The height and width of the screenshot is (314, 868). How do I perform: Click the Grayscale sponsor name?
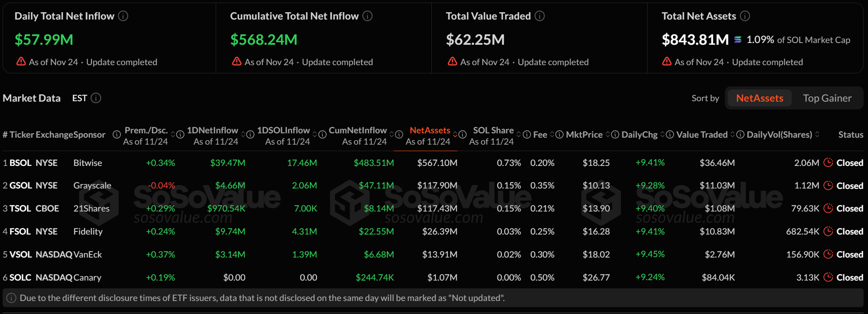coord(92,185)
